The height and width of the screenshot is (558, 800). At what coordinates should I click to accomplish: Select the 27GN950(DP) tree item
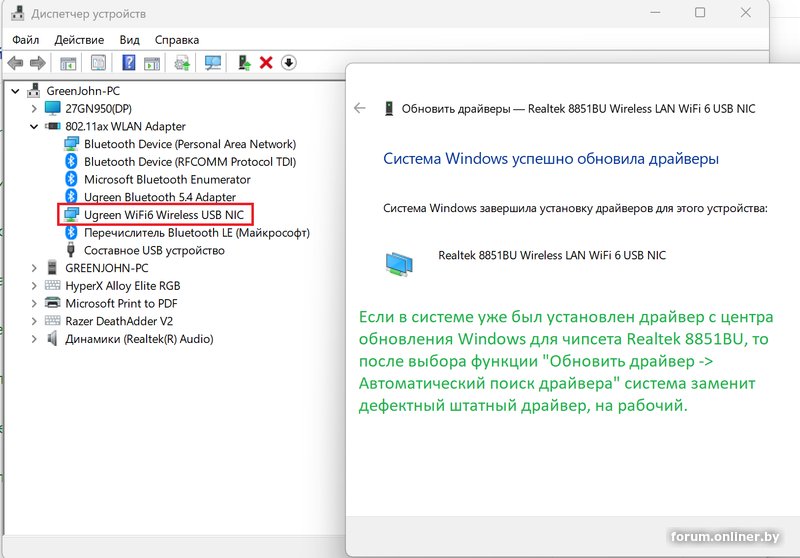click(x=98, y=109)
